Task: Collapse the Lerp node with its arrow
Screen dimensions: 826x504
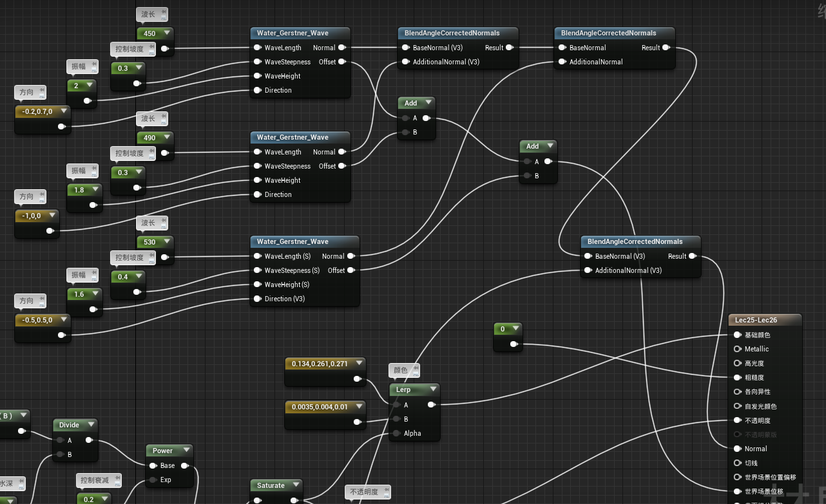Action: (433, 389)
